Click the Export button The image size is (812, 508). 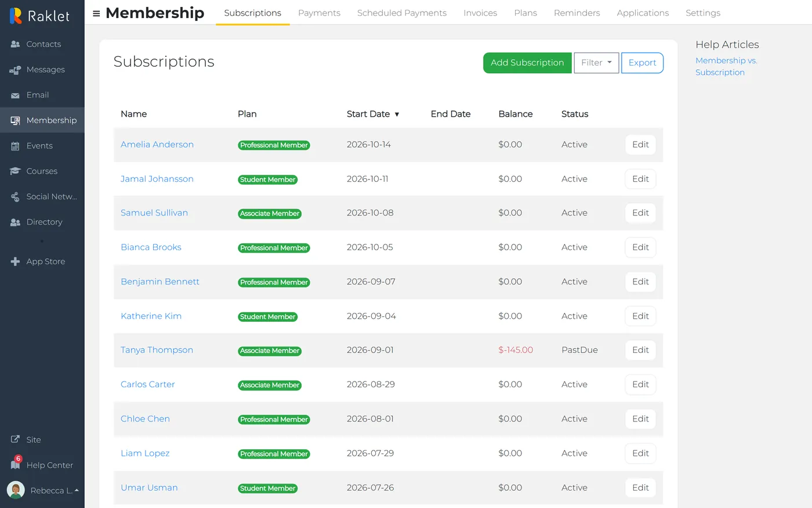pyautogui.click(x=642, y=63)
